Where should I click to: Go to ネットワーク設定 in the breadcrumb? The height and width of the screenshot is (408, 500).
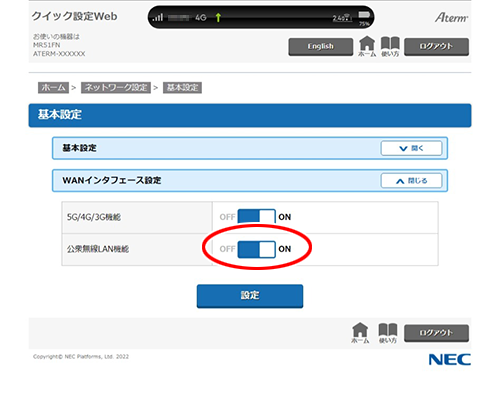116,88
